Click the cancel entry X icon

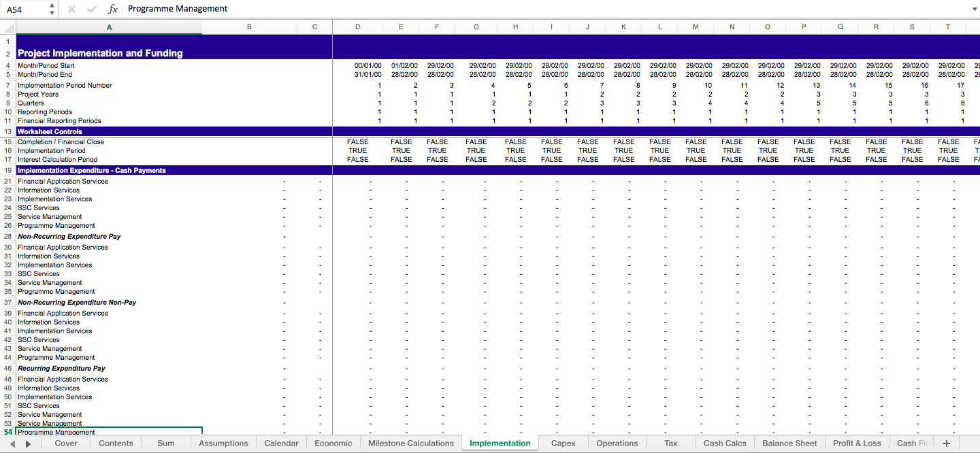coord(72,9)
